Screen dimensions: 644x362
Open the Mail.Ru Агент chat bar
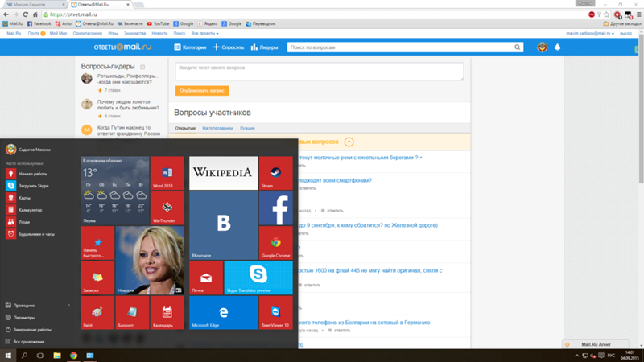596,344
